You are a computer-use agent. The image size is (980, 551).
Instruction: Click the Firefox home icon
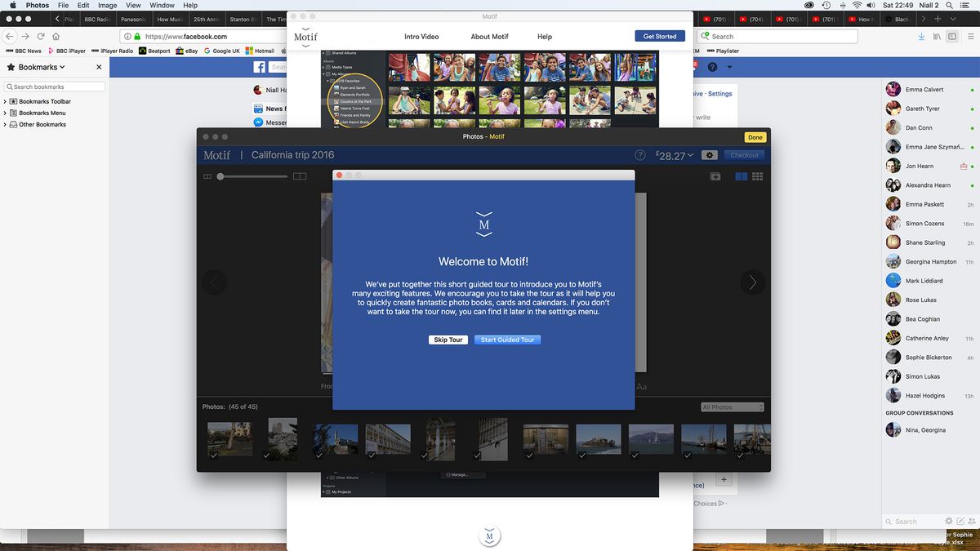coord(56,36)
